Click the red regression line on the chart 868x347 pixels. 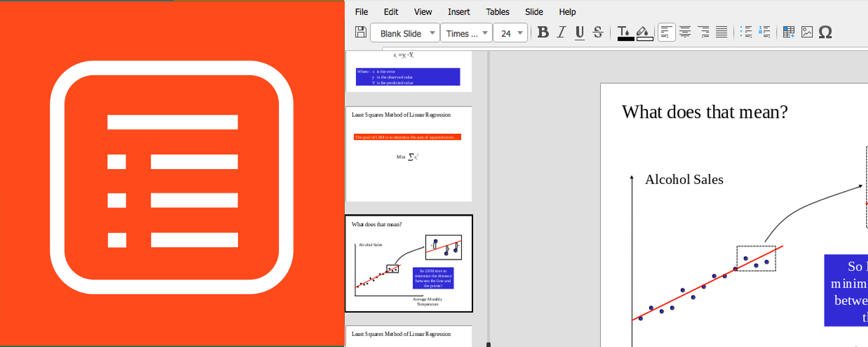(707, 283)
